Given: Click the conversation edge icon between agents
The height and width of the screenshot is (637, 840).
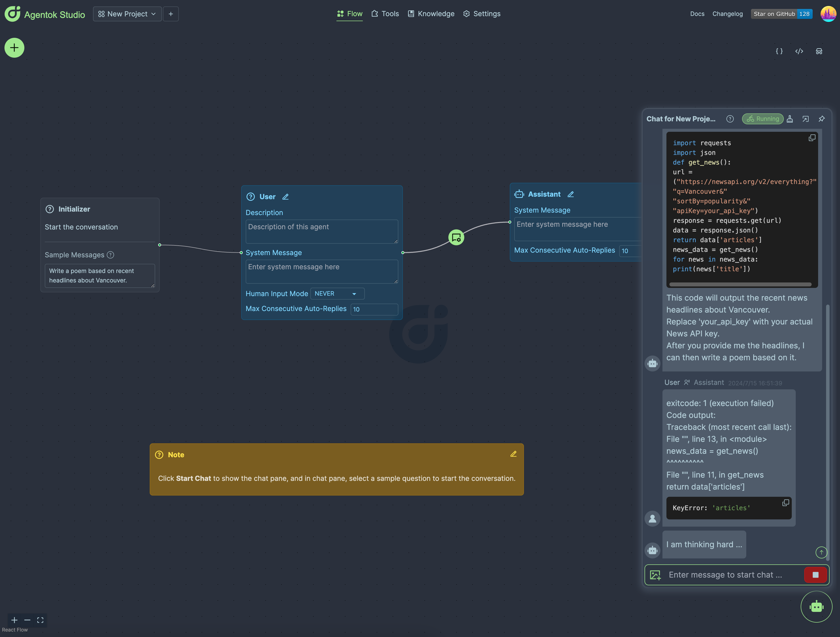Looking at the screenshot, I should (x=456, y=238).
